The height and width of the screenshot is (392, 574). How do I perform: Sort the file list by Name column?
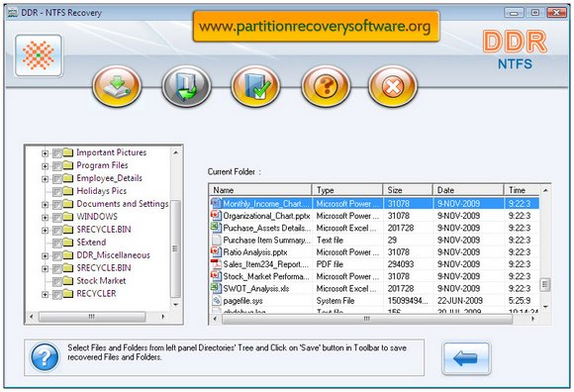260,190
